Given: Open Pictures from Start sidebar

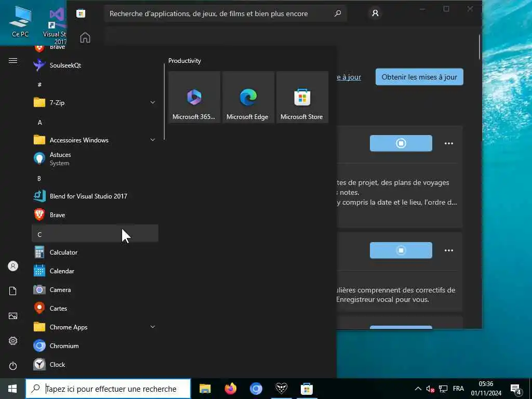Looking at the screenshot, I should coord(13,316).
